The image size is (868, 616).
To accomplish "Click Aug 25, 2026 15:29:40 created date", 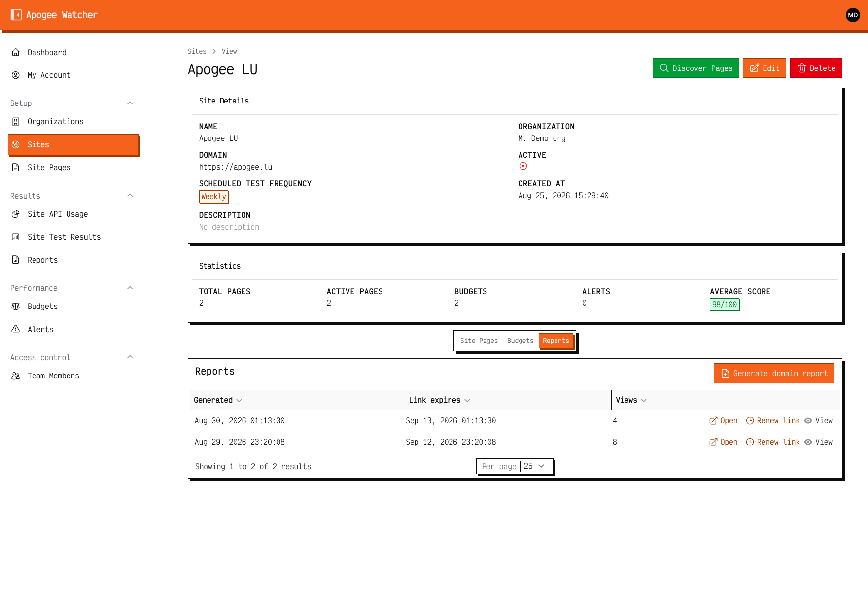I will click(563, 196).
